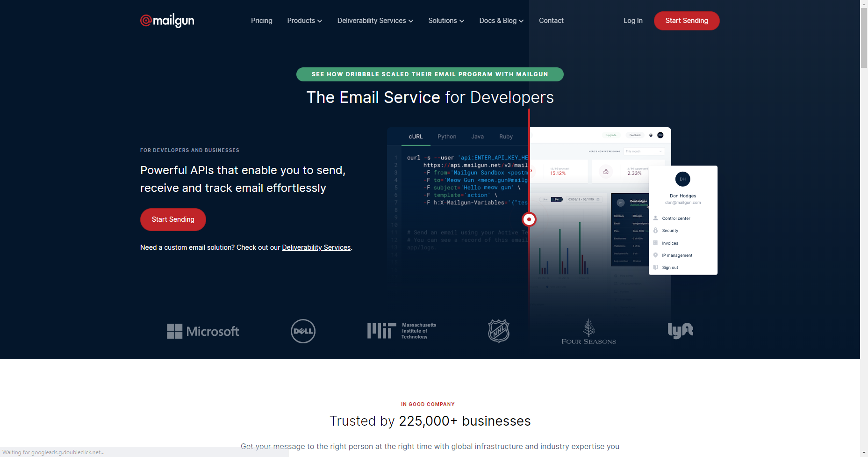
Task: Select Security in the account menu
Action: (x=670, y=231)
